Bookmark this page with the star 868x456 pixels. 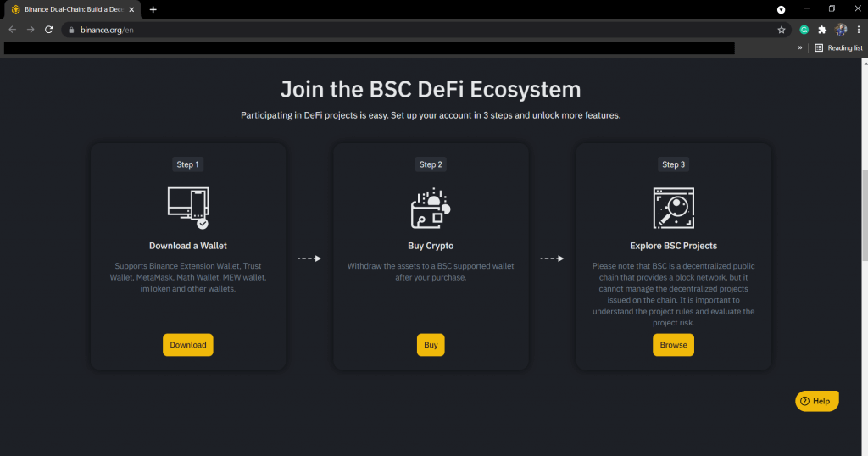781,30
